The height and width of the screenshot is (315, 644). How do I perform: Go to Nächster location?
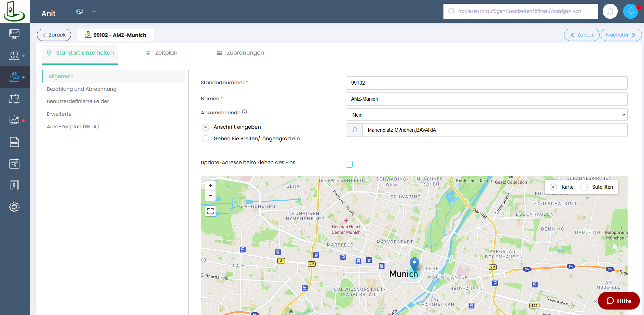click(x=620, y=35)
